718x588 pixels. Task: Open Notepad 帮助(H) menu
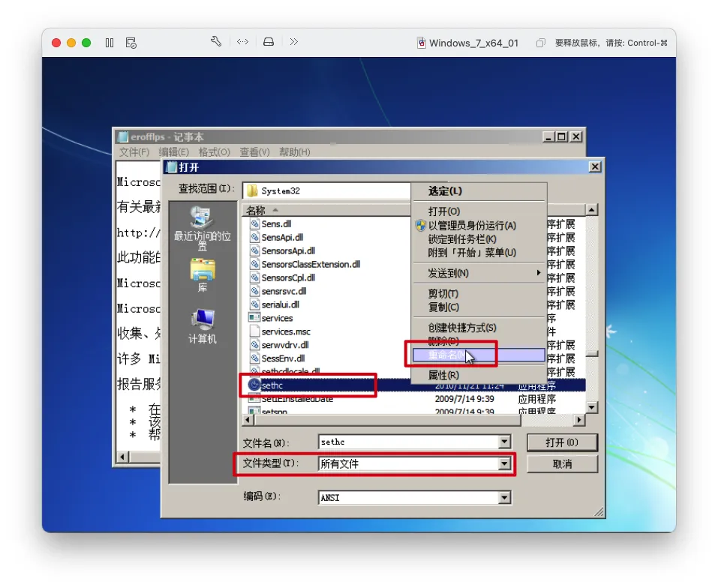point(295,152)
